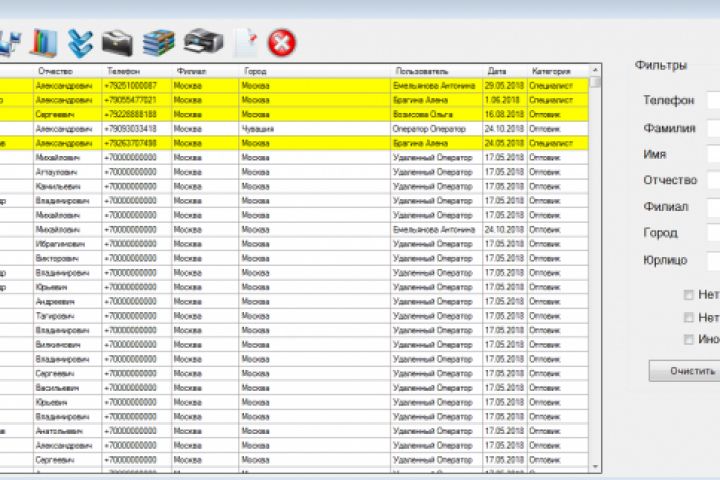Click the partly cut-off blue computers icon
720x480 pixels.
point(10,44)
